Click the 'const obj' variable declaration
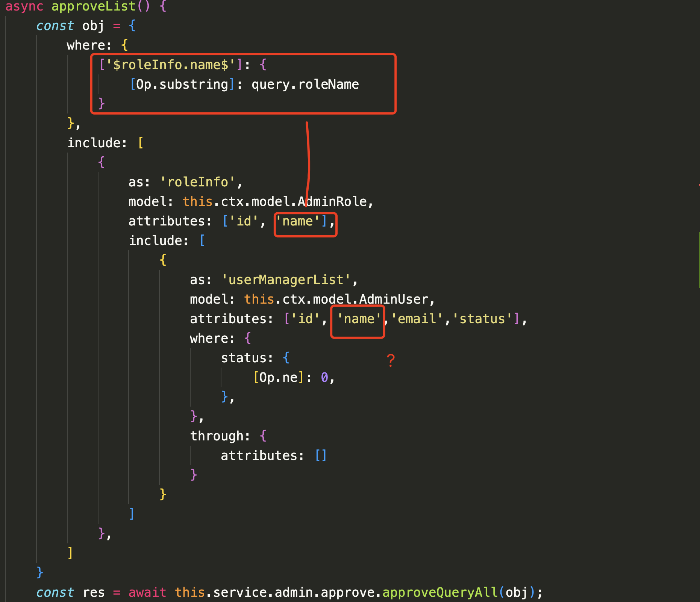Viewport: 700px width, 602px height. click(x=70, y=26)
